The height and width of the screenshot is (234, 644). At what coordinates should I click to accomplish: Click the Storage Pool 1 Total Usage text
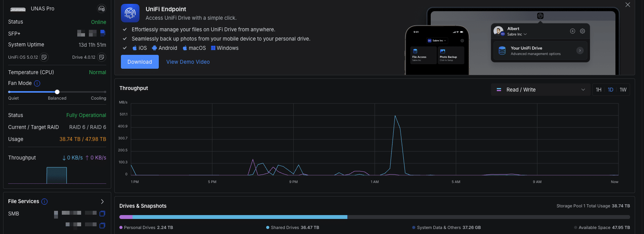[x=593, y=206]
